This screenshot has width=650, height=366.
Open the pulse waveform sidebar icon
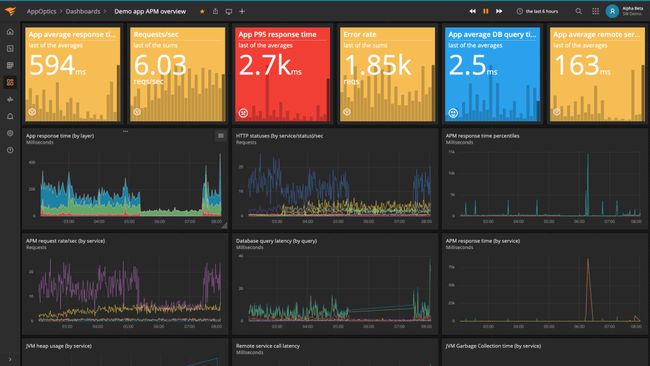tap(10, 99)
